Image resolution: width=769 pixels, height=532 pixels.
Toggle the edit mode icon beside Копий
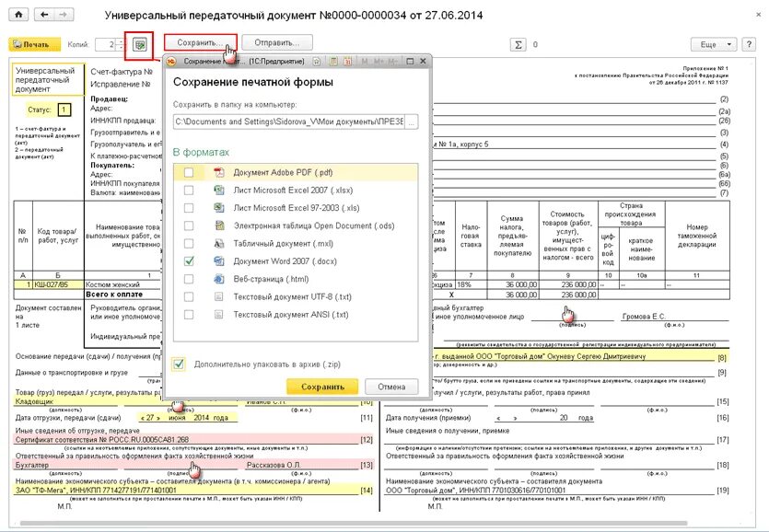pos(139,45)
